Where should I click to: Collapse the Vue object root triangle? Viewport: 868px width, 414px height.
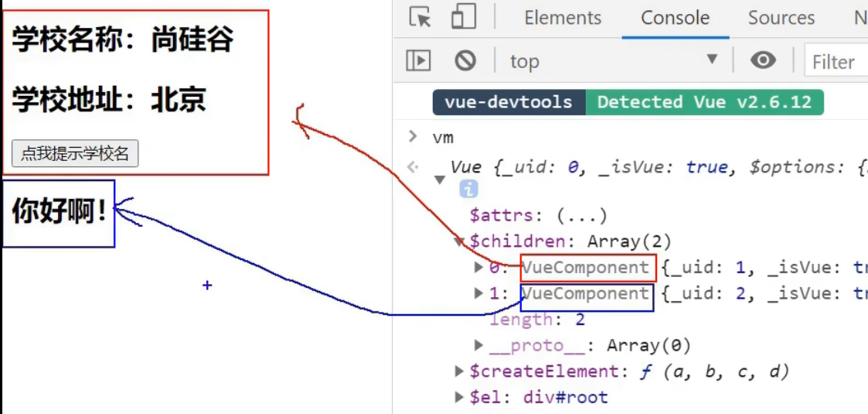tap(440, 180)
